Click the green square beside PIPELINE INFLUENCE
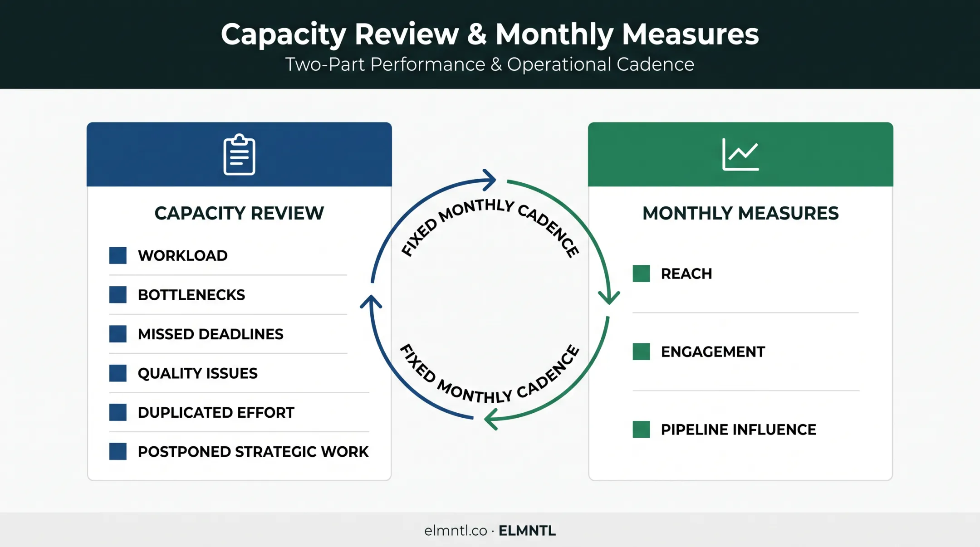Image resolution: width=980 pixels, height=547 pixels. pos(641,429)
